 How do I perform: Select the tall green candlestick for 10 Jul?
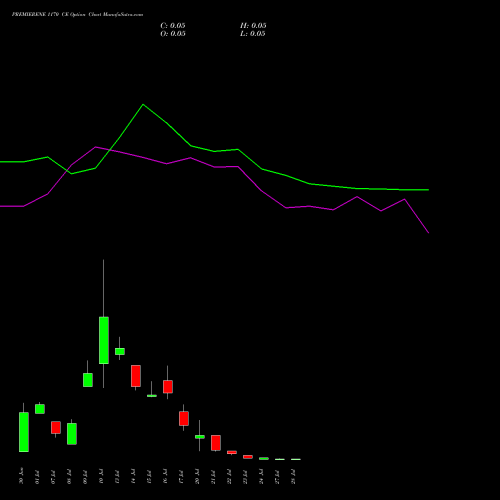coord(104,340)
